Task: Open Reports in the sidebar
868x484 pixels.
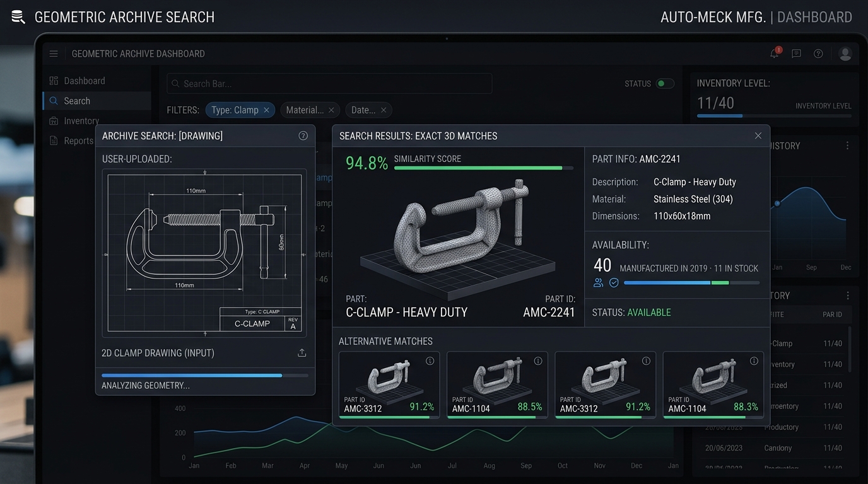Action: click(71, 141)
